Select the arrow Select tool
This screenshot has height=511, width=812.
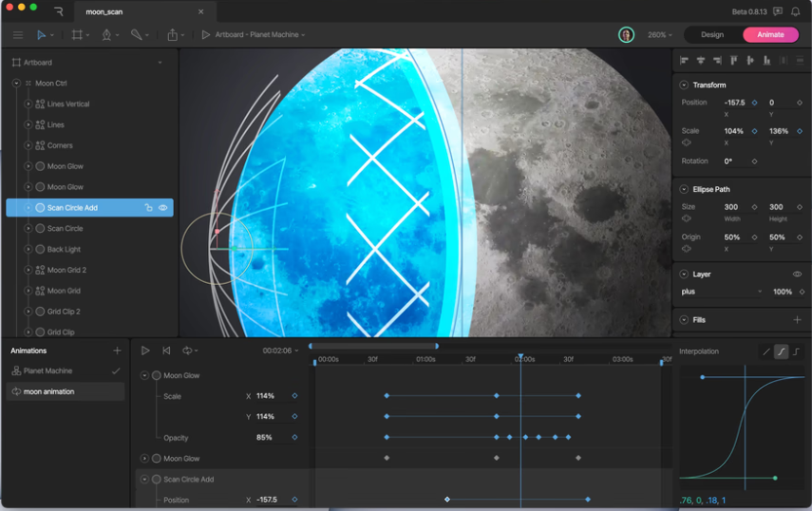(x=41, y=35)
